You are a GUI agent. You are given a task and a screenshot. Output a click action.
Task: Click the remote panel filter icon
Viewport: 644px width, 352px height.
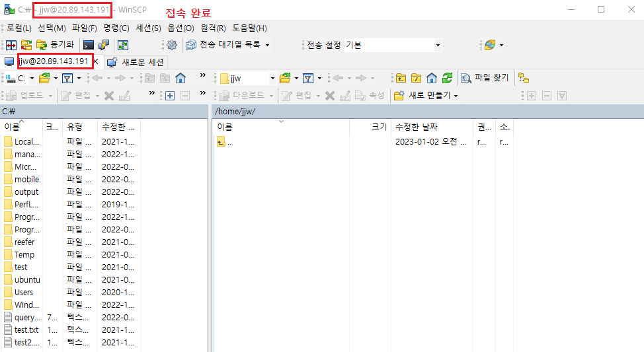pos(308,78)
